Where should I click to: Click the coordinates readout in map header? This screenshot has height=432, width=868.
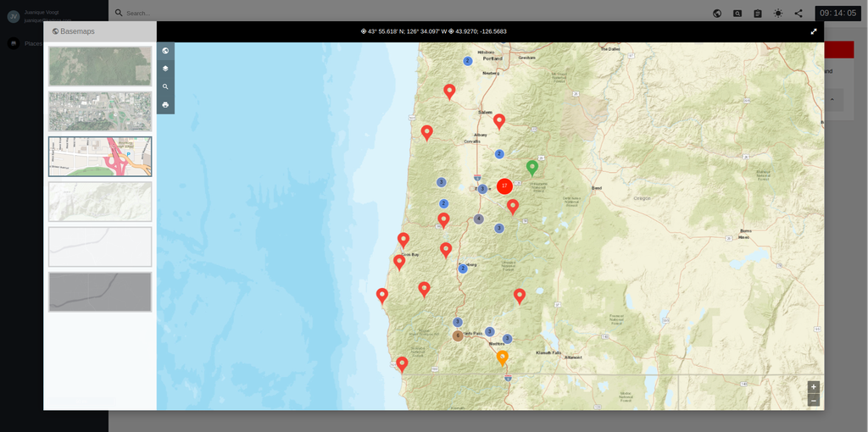coord(433,31)
